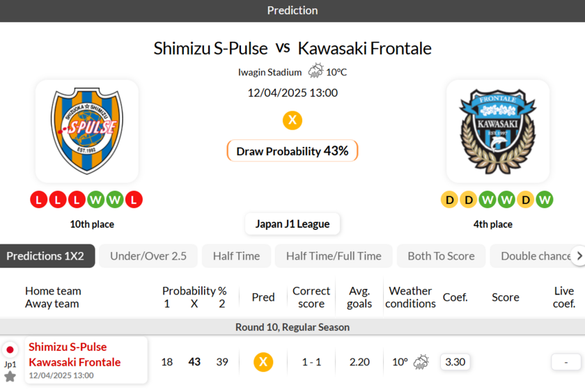Screen dimensions: 585x392
Task: Click the rainy weather icon beside 10°C
Action: pos(315,71)
